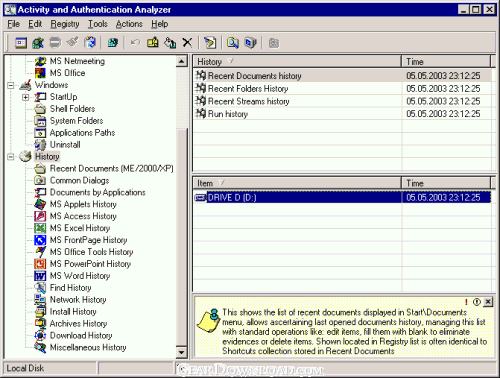
Task: Click the Download History icon
Action: [x=40, y=336]
